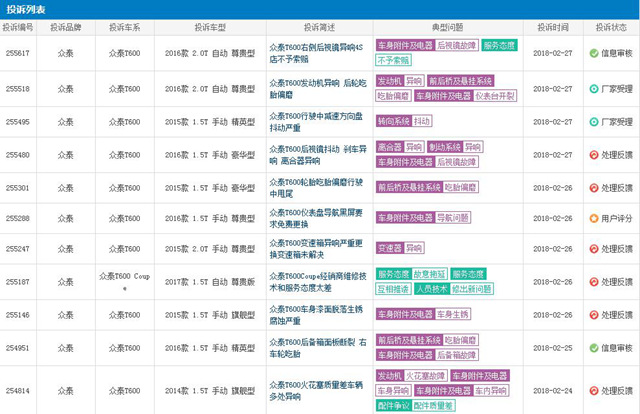Viewport: 640px width, 414px height.
Task: Select complaint number 255617
Action: (18, 53)
